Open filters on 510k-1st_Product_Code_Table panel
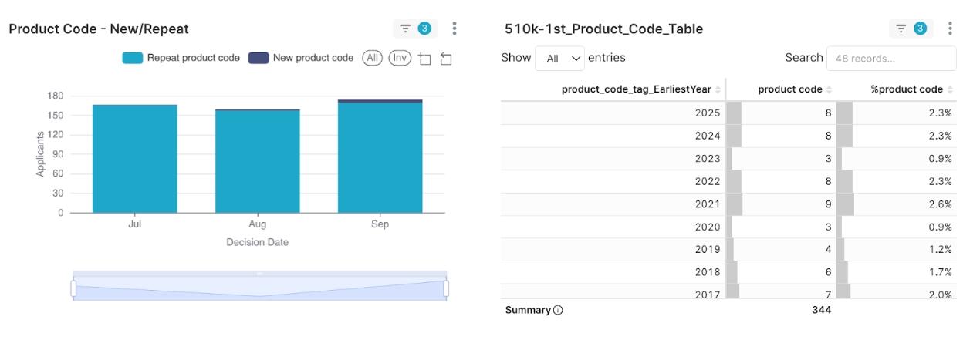The height and width of the screenshot is (340, 980). (910, 29)
